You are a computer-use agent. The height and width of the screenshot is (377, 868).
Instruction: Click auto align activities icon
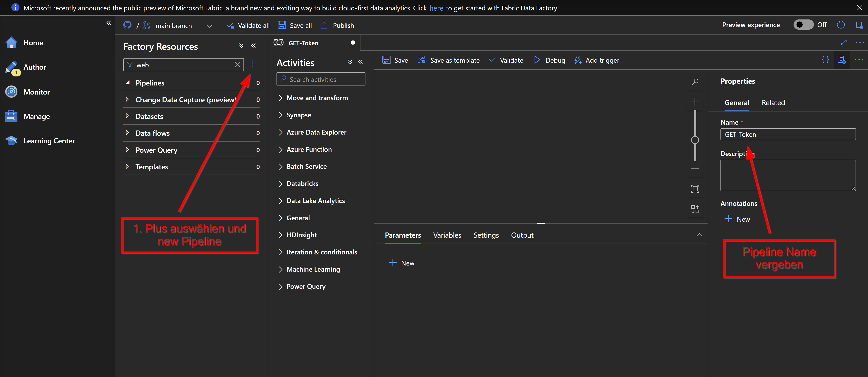(695, 209)
